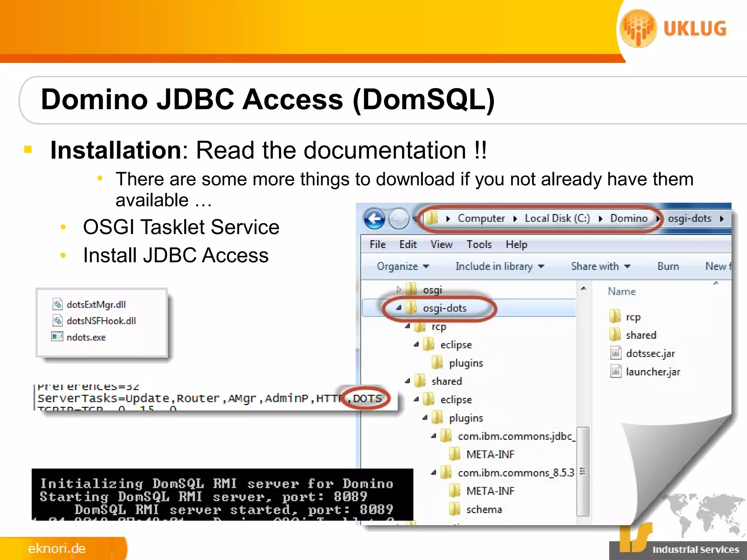Select the ndots.exe file name
Viewport: 747px width, 560px height.
point(86,337)
